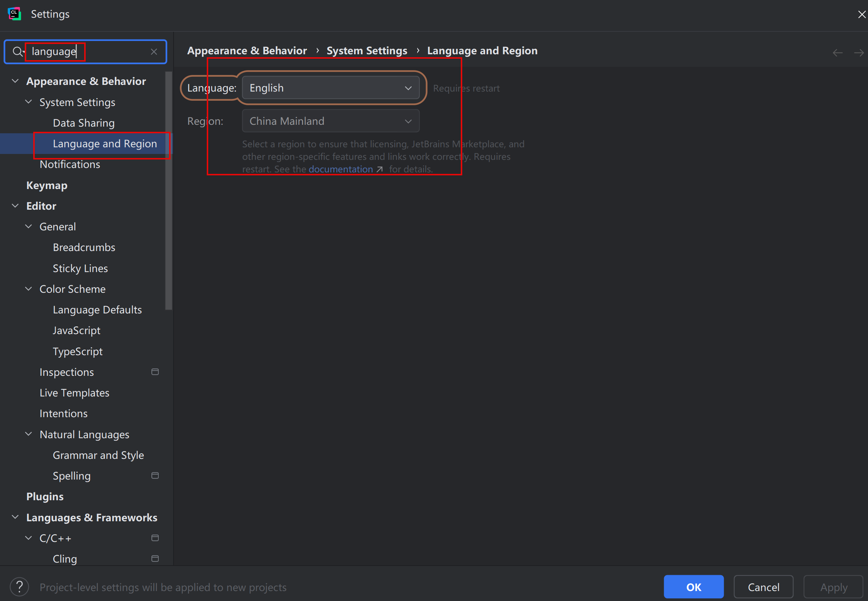Viewport: 868px width, 601px height.
Task: Click the back navigation arrow
Action: pyautogui.click(x=837, y=53)
